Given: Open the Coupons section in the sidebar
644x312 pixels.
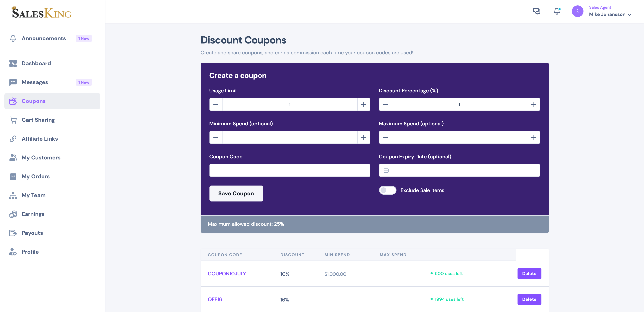Looking at the screenshot, I should 34,101.
